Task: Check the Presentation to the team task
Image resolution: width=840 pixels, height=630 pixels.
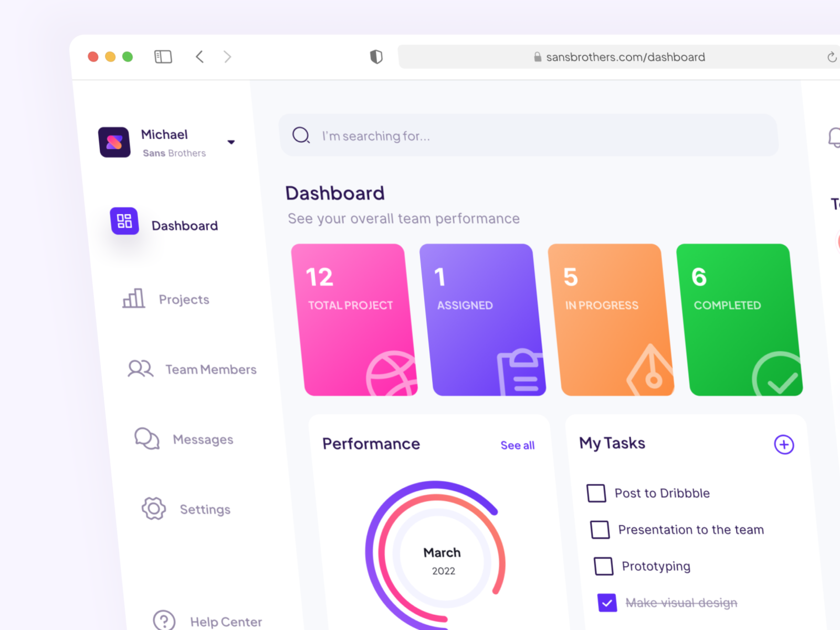Action: pos(600,530)
